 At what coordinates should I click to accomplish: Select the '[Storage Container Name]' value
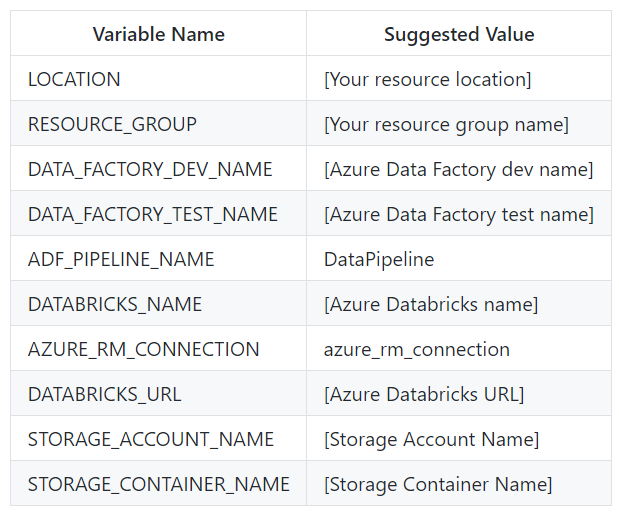[437, 484]
